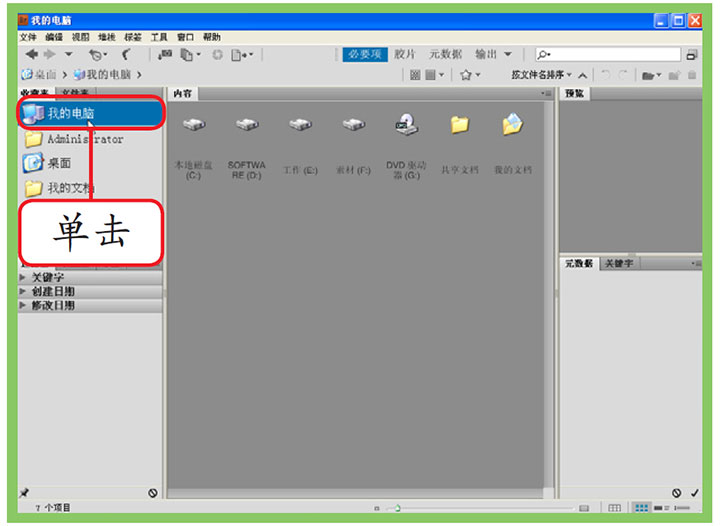720x526 pixels.
Task: Select 桌面 in the favorites list
Action: point(59,163)
